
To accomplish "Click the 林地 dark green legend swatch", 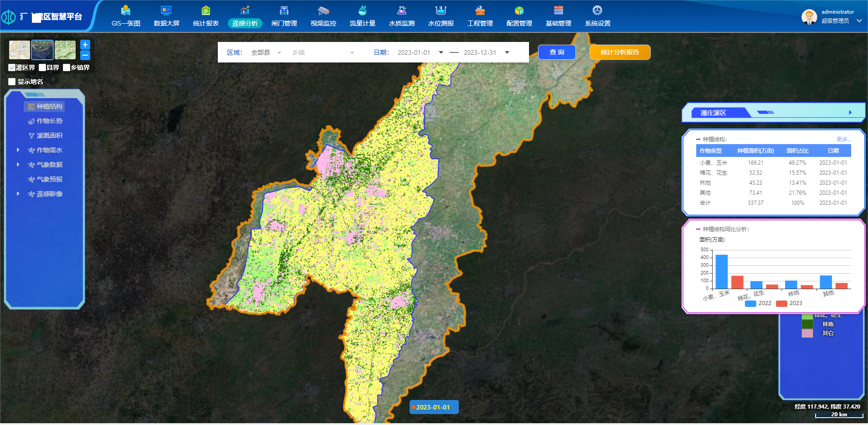I will tap(807, 324).
